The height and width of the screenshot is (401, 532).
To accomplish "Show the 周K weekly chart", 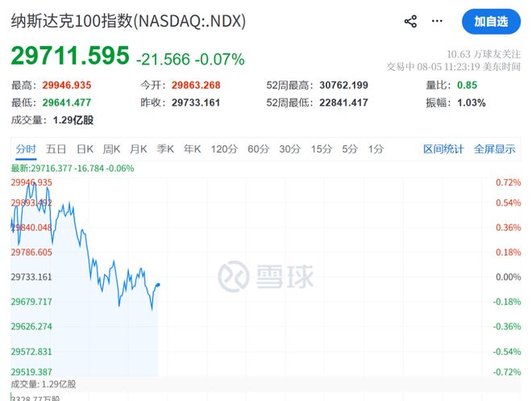I will coord(111,149).
